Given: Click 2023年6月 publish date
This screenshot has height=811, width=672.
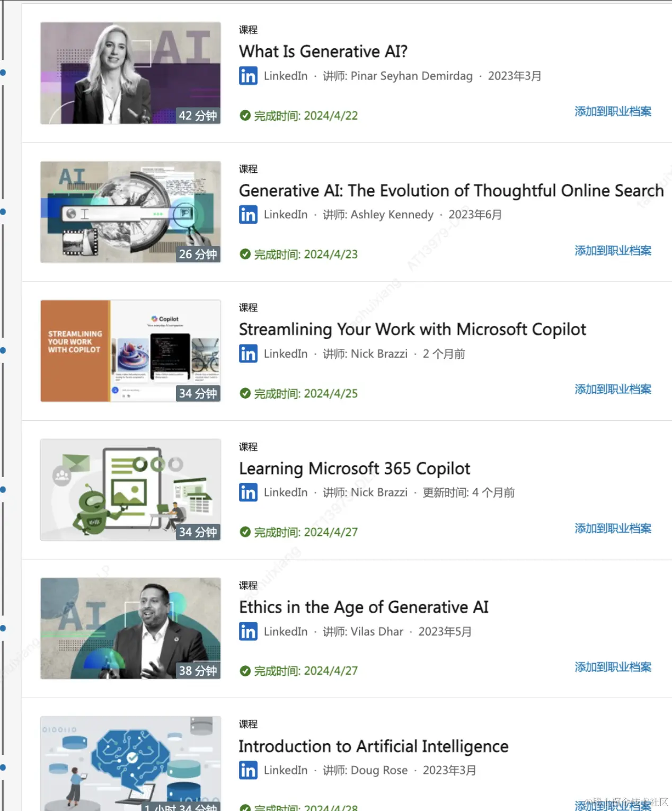Looking at the screenshot, I should [x=475, y=215].
